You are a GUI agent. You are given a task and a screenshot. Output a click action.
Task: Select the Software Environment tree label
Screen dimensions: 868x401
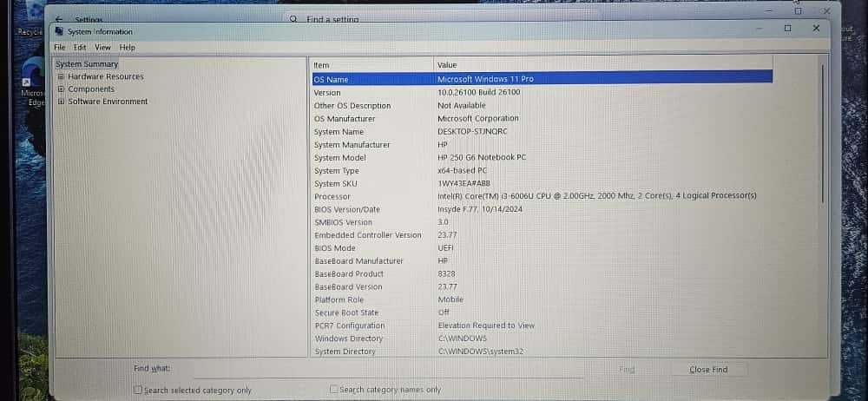[x=108, y=102]
